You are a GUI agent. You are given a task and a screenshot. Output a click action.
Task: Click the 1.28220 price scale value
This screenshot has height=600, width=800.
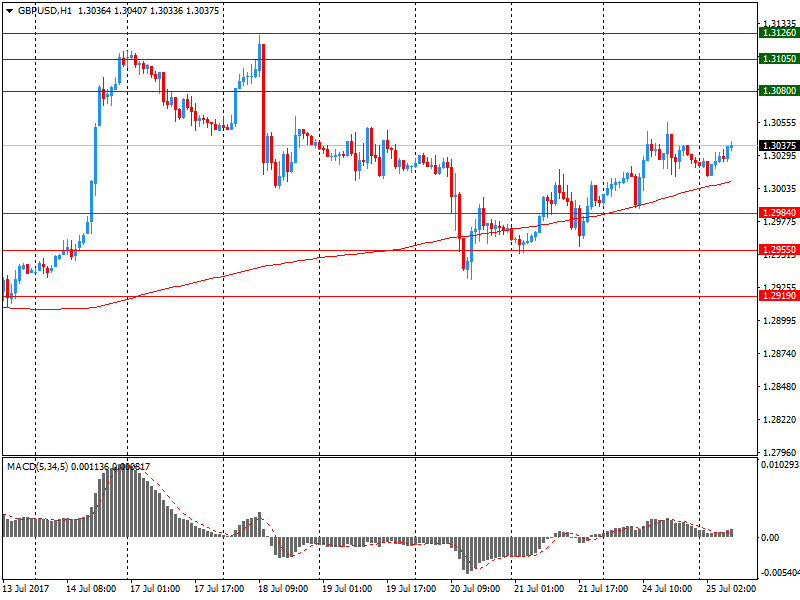click(780, 420)
